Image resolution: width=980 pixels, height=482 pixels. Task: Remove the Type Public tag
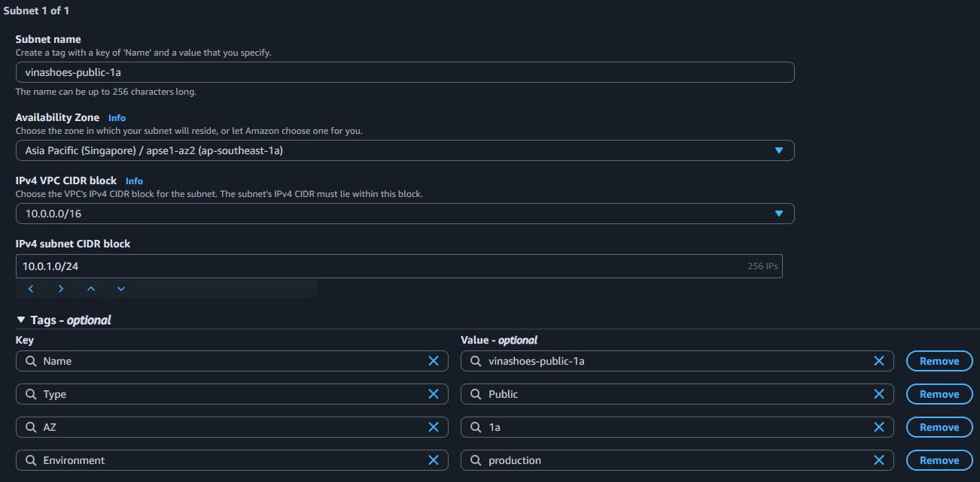coord(939,394)
